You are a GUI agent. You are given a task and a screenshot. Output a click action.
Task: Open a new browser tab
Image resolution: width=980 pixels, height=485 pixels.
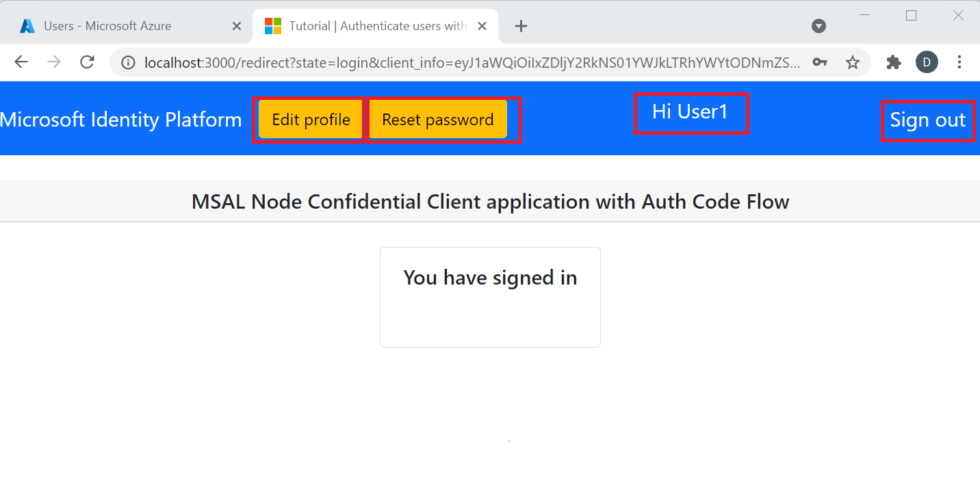click(521, 25)
